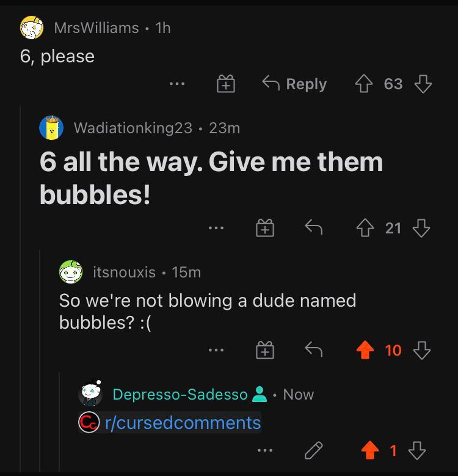Downvote itsnouxis' comment
This screenshot has height=476, width=458.
pyautogui.click(x=422, y=350)
